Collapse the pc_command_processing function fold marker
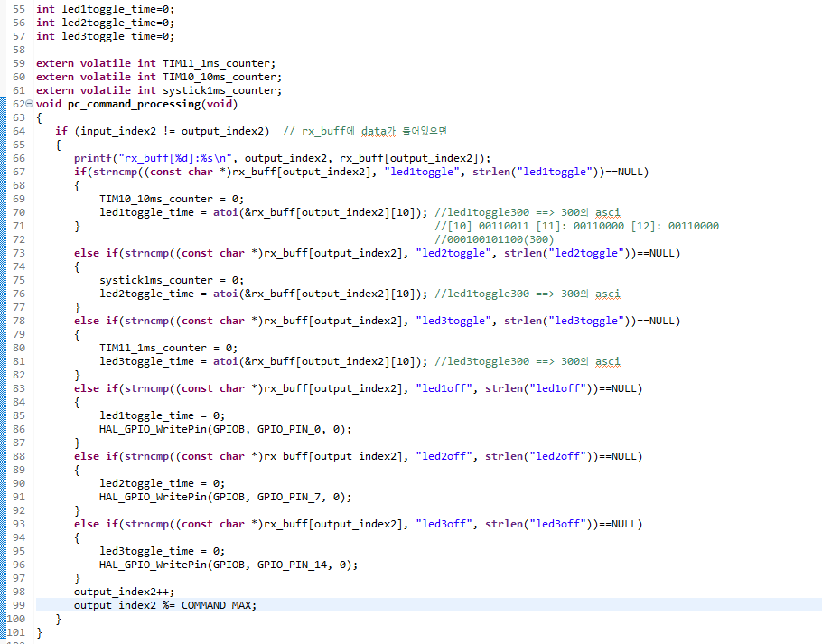 click(29, 103)
